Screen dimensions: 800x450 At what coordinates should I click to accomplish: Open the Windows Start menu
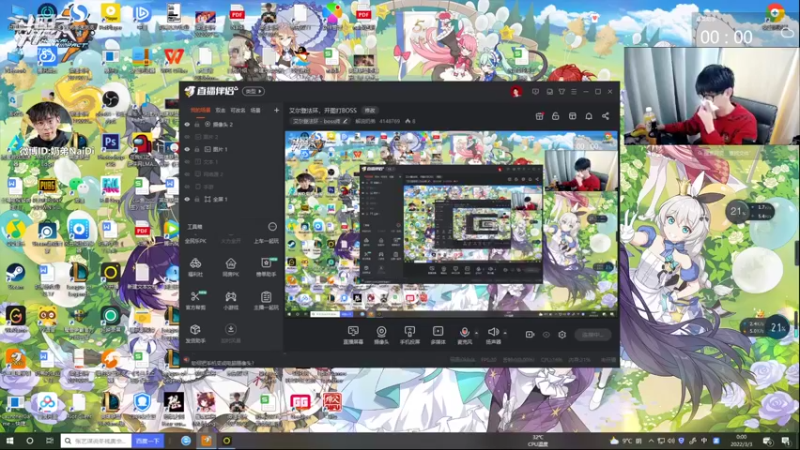click(x=9, y=441)
